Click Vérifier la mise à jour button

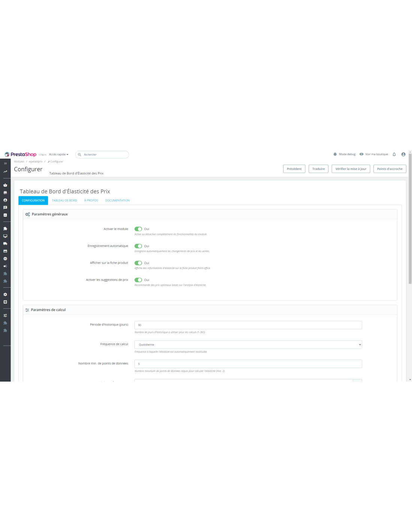[x=351, y=169]
